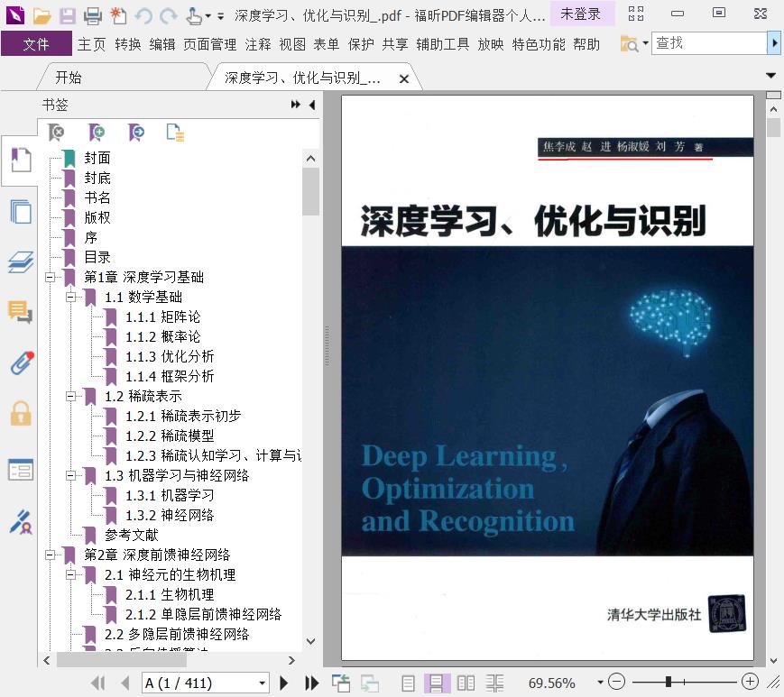784x697 pixels.
Task: Click the add new bookmark icon
Action: tap(96, 133)
